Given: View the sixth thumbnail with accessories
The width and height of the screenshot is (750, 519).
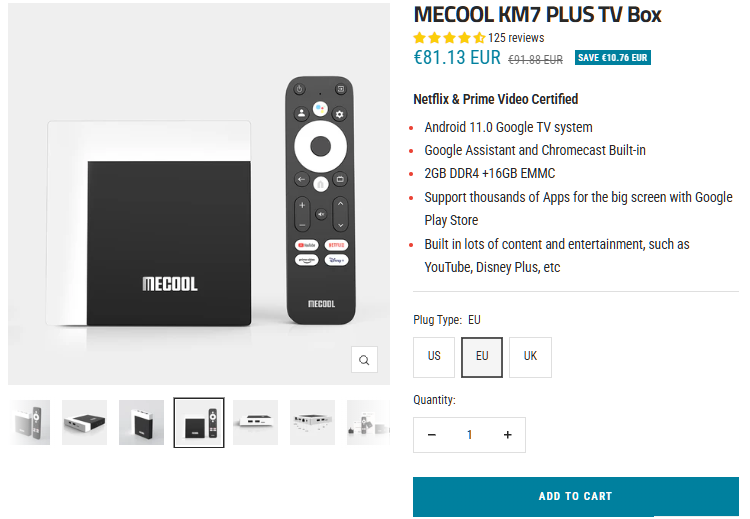Looking at the screenshot, I should coord(312,423).
